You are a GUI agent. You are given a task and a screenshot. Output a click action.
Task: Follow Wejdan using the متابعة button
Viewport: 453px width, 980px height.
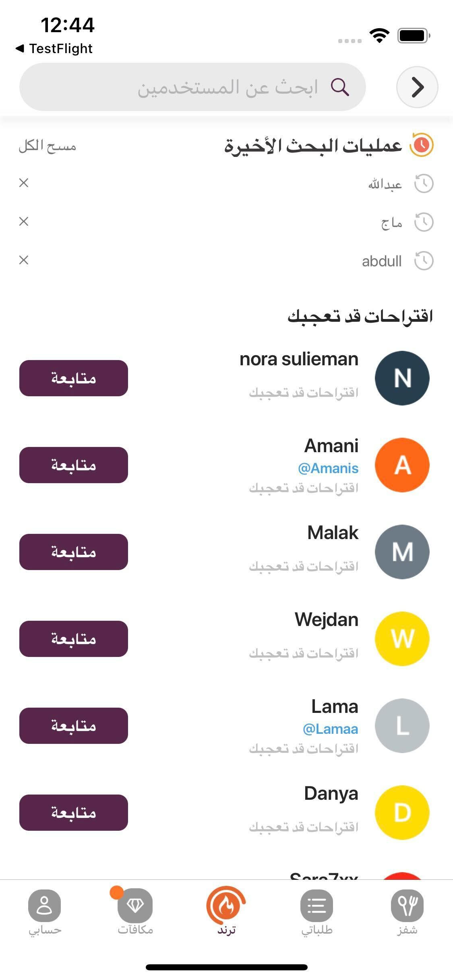click(74, 639)
